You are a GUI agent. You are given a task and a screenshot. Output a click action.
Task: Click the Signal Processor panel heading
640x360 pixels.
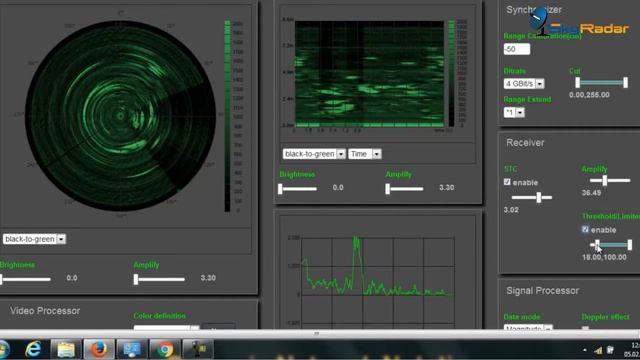click(x=542, y=291)
